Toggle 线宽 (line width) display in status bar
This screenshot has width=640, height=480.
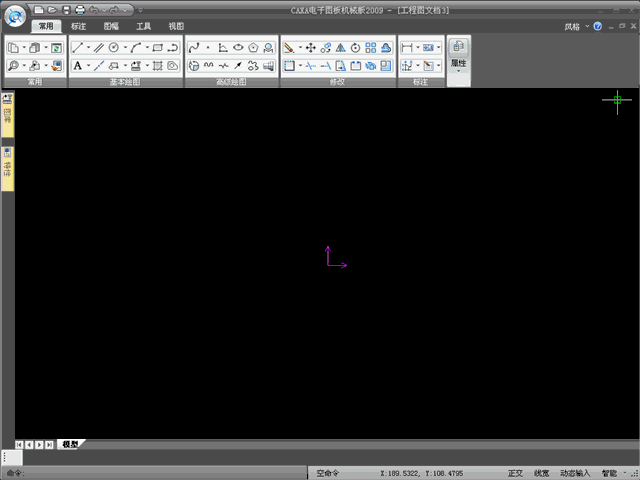tap(541, 473)
